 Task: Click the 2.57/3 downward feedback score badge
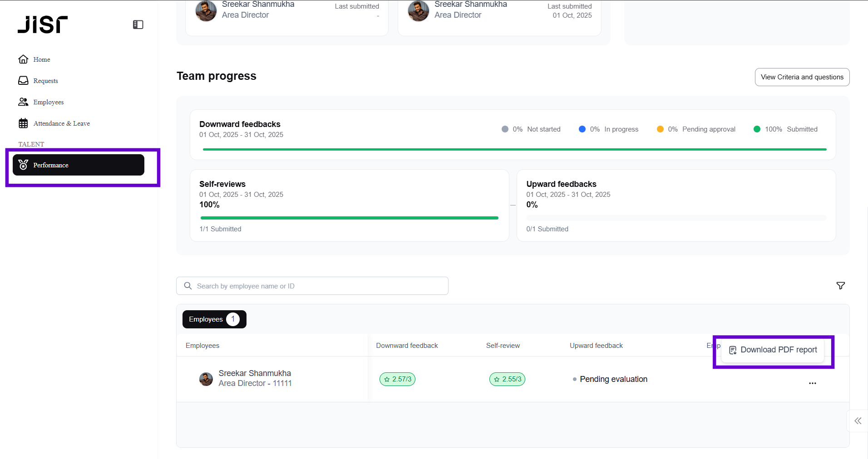click(397, 379)
